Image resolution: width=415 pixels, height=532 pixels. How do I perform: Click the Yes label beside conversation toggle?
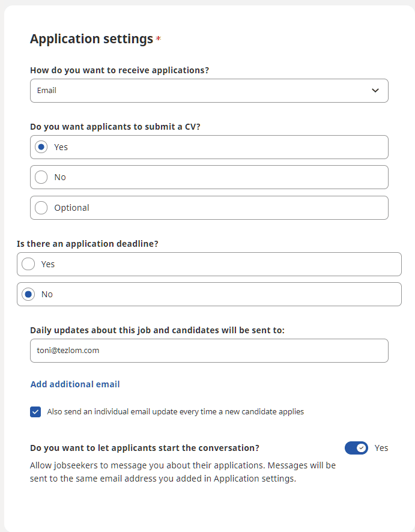coord(381,448)
